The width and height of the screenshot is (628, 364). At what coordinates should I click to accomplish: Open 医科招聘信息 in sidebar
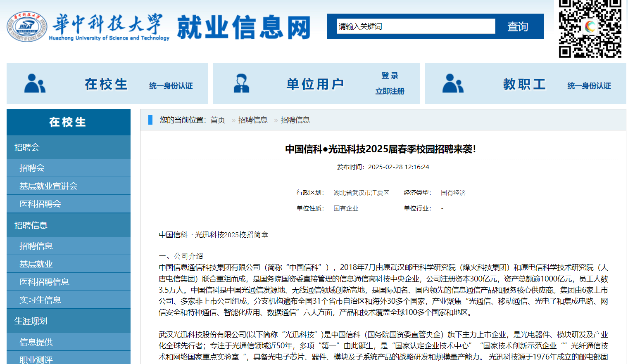coord(69,282)
